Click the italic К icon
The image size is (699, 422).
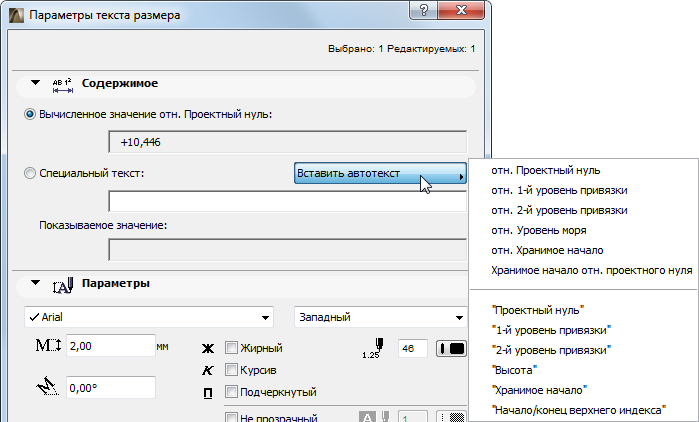tap(208, 370)
